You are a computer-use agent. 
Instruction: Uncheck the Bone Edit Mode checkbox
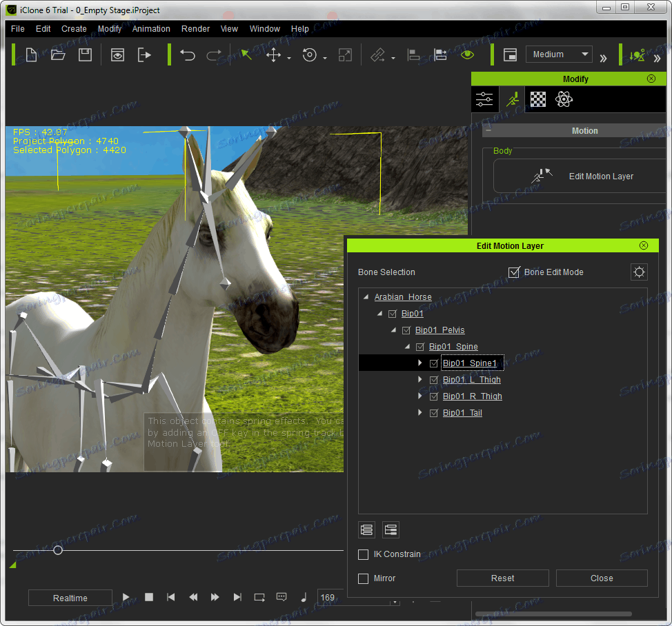click(514, 272)
